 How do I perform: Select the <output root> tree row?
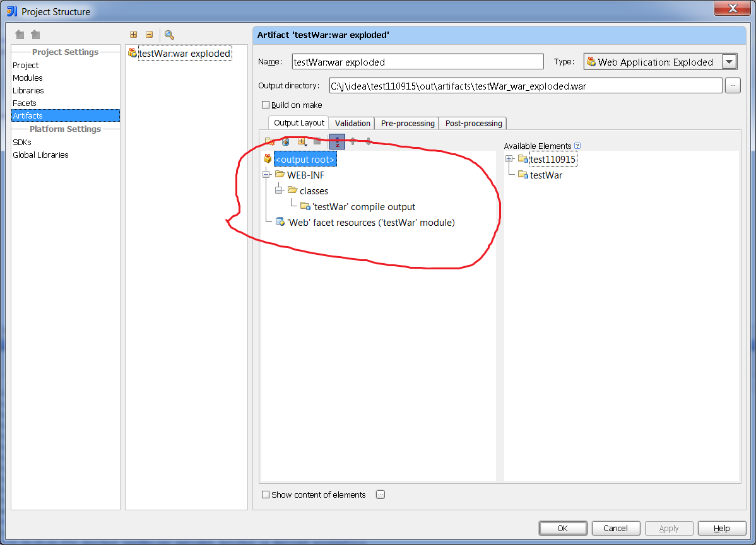coord(305,159)
